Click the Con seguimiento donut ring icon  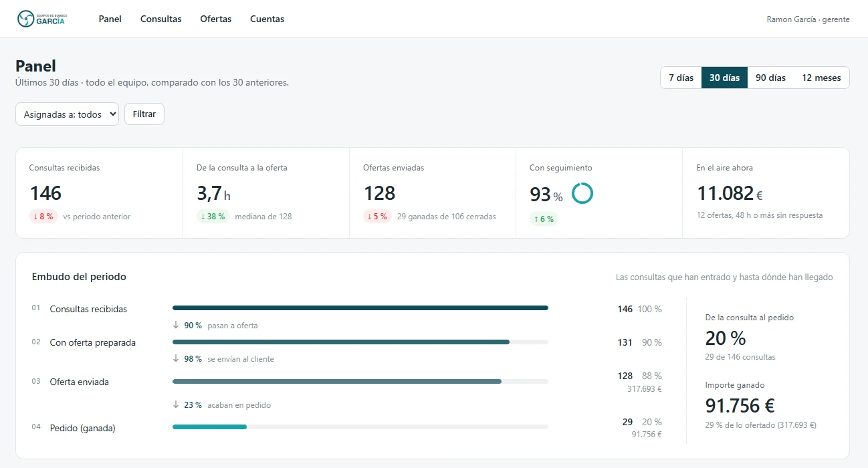click(582, 193)
